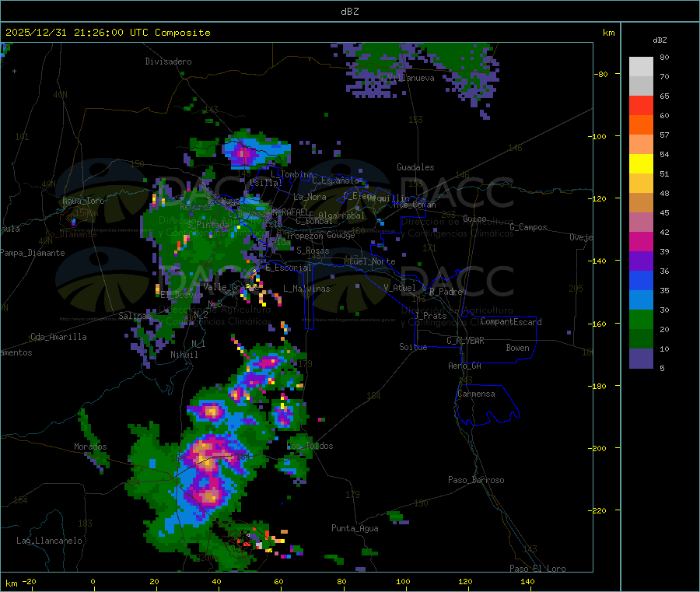Screen dimensions: 700x592
Task: Click the green 20-30 dBZ legend swatch
Action: [641, 319]
